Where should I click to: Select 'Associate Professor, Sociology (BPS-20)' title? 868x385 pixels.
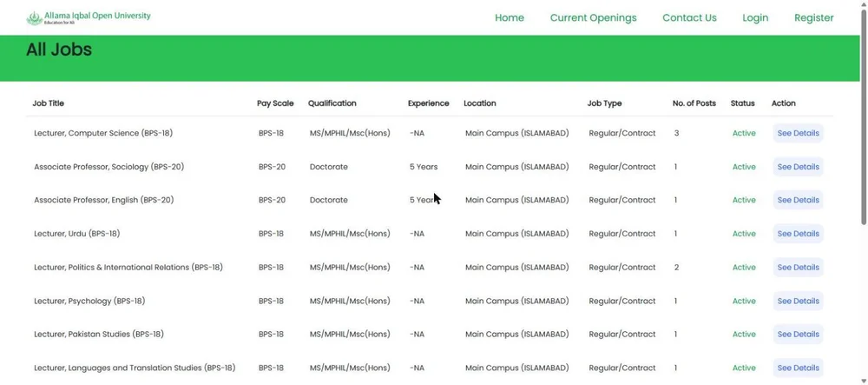pyautogui.click(x=109, y=167)
